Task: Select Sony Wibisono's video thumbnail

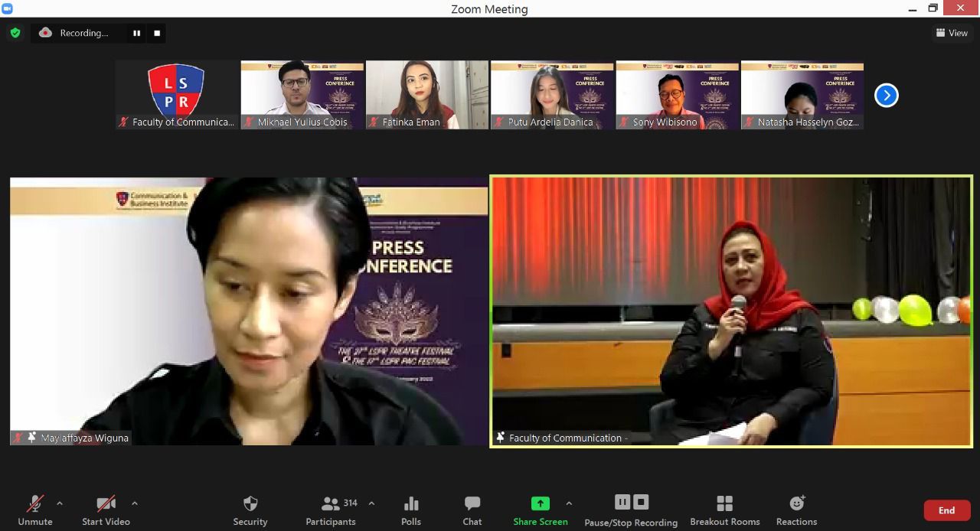Action: click(677, 95)
